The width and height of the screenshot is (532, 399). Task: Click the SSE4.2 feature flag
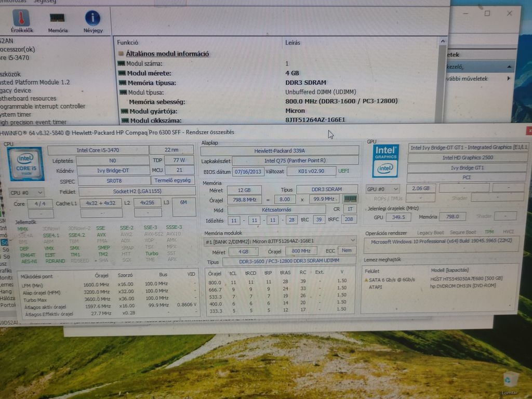click(x=77, y=235)
